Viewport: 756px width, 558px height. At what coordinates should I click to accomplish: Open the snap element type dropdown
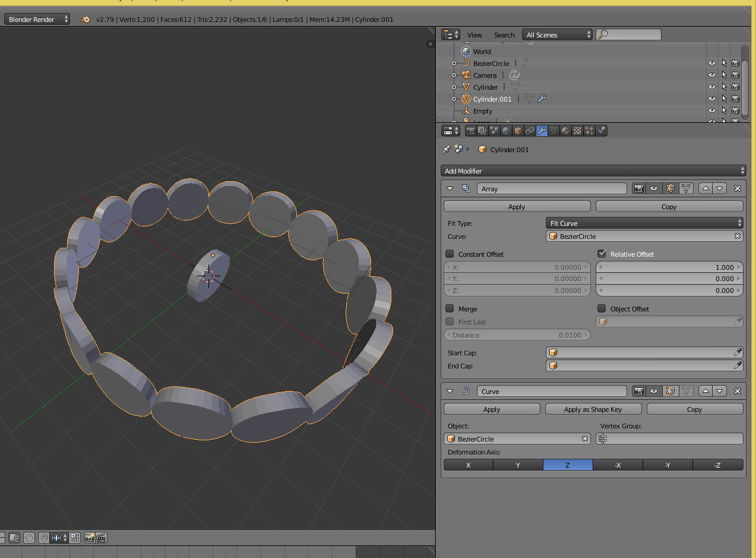coord(59,538)
